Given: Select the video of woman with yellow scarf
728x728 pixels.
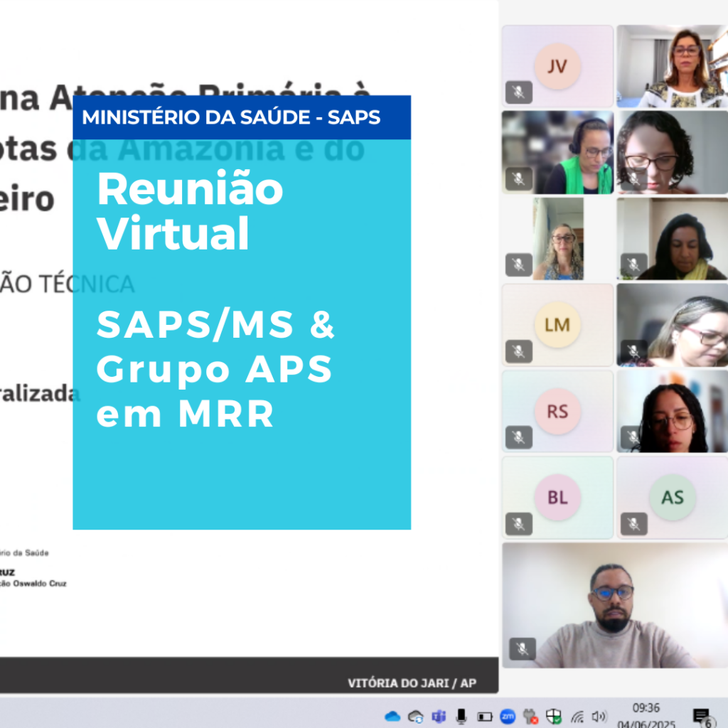Looking at the screenshot, I should (x=673, y=239).
